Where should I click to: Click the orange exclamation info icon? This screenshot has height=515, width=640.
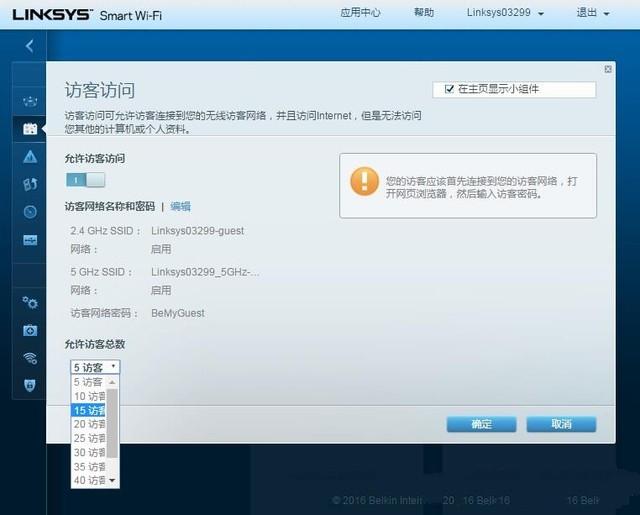point(364,181)
